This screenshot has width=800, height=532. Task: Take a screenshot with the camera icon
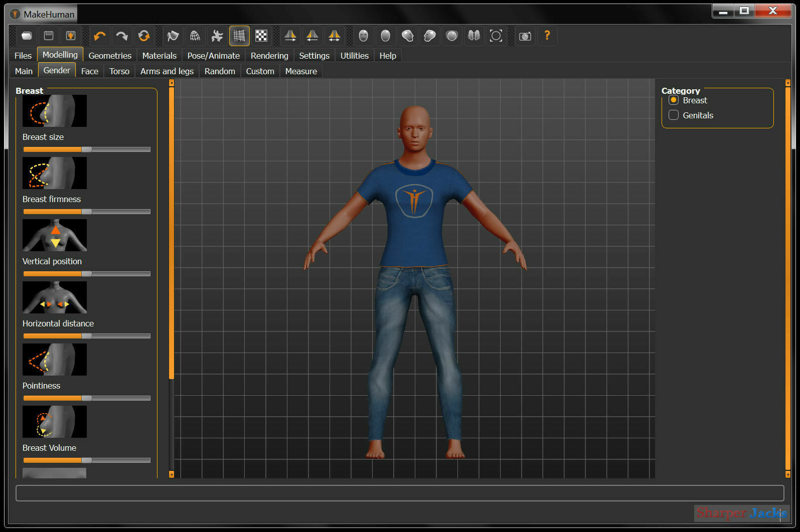tap(525, 36)
